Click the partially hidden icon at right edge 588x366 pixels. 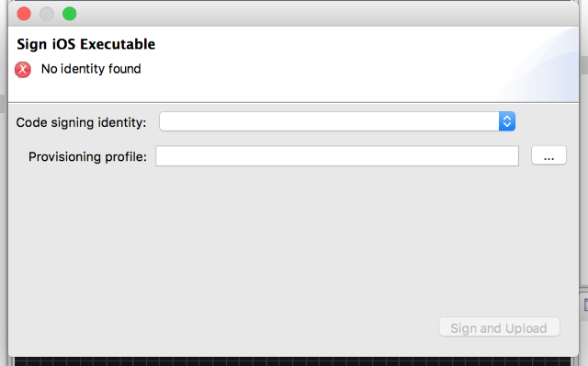tap(585, 304)
